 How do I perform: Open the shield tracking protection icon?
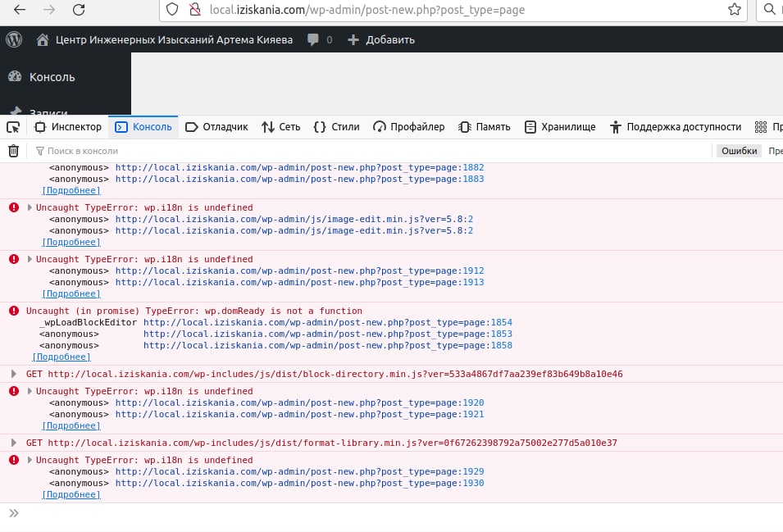tap(172, 10)
